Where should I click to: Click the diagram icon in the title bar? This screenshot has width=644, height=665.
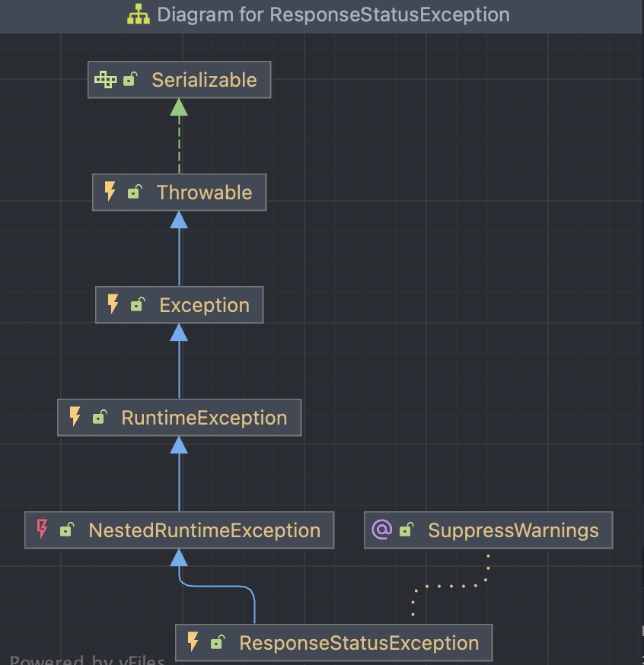pyautogui.click(x=138, y=15)
